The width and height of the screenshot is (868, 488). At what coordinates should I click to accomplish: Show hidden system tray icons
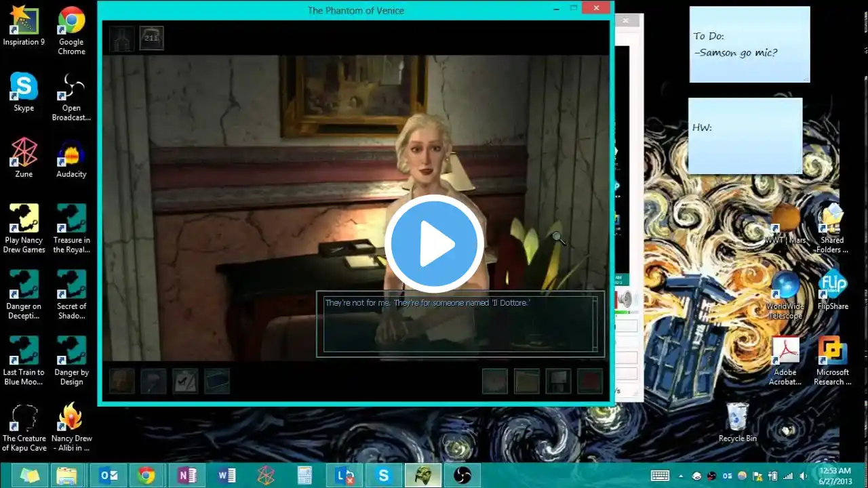[x=681, y=476]
